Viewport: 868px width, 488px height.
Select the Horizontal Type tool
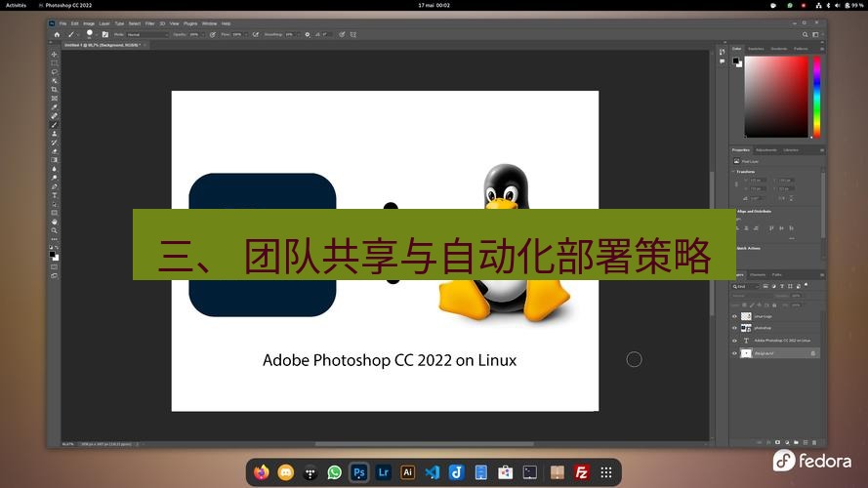55,195
